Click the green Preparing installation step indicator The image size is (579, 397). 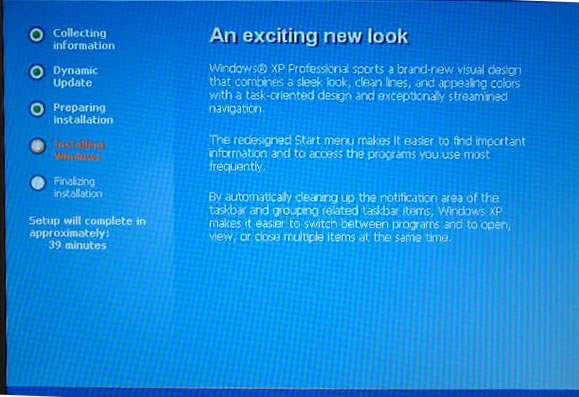click(37, 109)
